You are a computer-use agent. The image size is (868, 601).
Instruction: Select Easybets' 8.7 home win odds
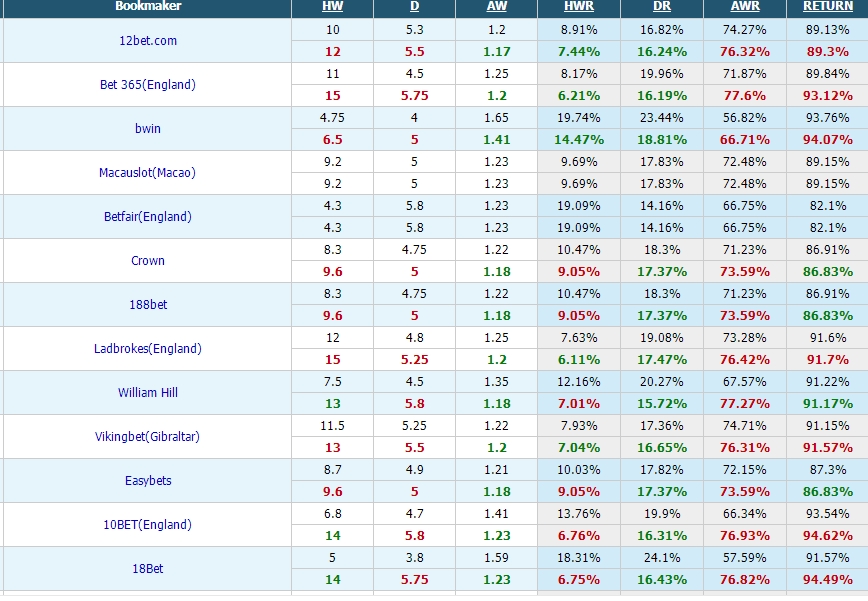pos(332,470)
